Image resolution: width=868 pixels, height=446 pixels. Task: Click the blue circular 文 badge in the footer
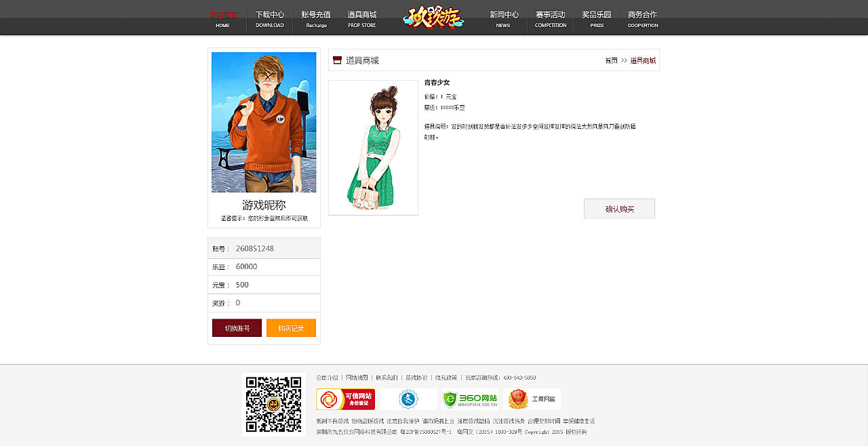(408, 399)
